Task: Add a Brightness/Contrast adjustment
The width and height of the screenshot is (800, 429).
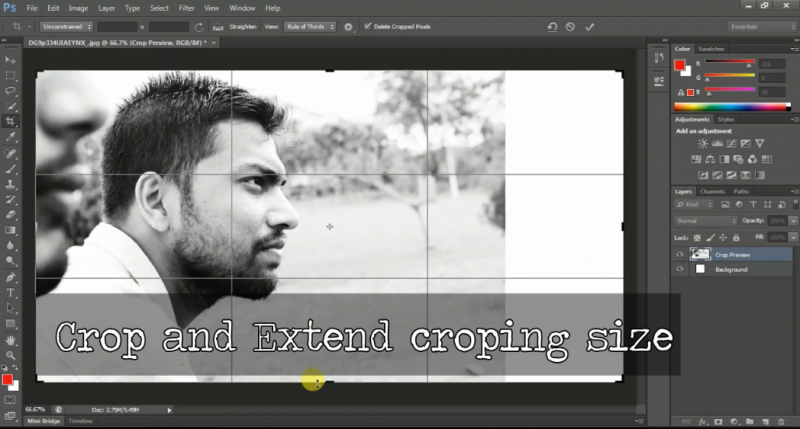Action: (x=703, y=144)
